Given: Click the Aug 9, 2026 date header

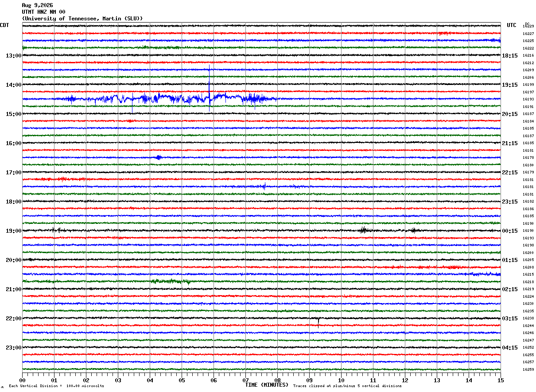Looking at the screenshot, I should [x=37, y=5].
